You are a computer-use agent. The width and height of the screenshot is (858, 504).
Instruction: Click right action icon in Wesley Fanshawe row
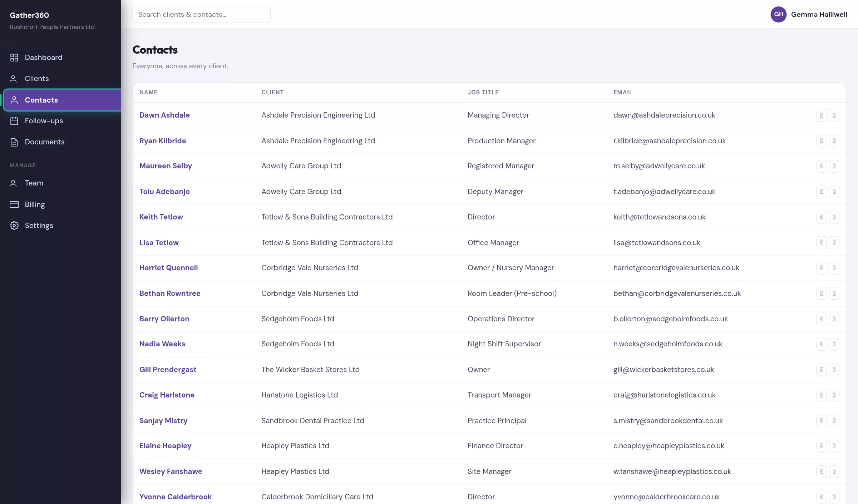tap(834, 471)
